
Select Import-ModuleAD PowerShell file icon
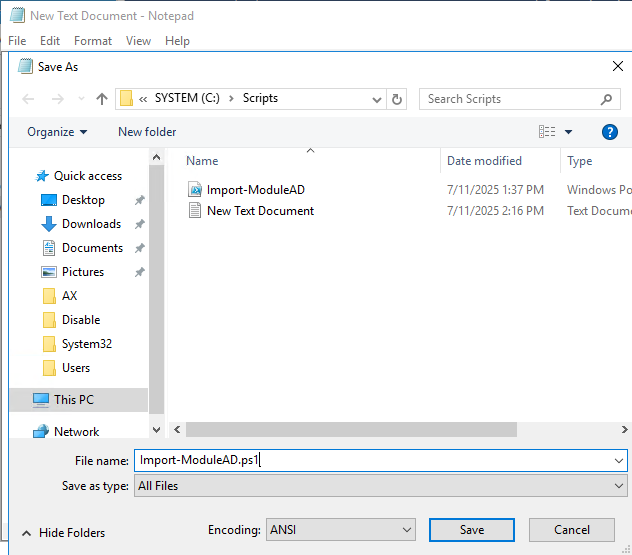pos(195,189)
